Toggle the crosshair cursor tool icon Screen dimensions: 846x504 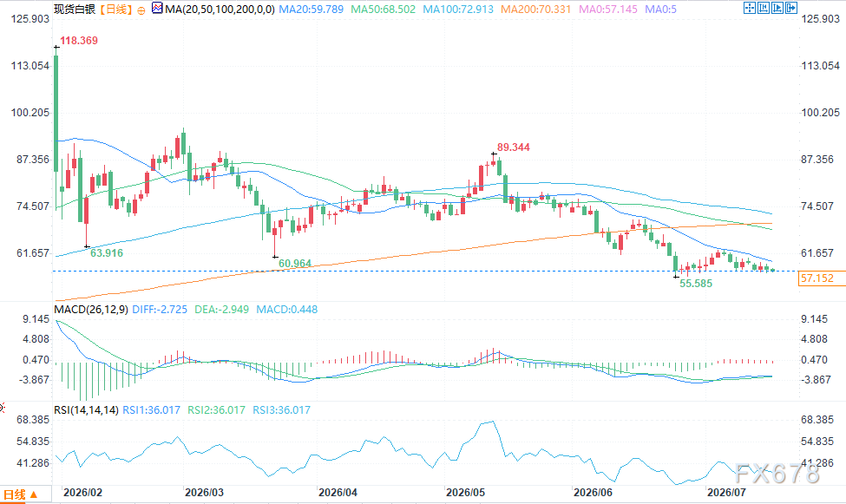click(750, 8)
